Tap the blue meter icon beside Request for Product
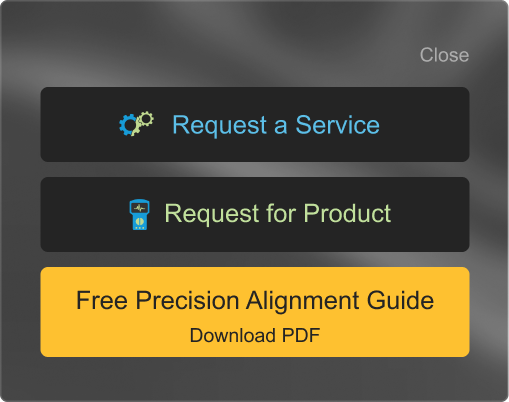The height and width of the screenshot is (402, 509). click(x=139, y=214)
